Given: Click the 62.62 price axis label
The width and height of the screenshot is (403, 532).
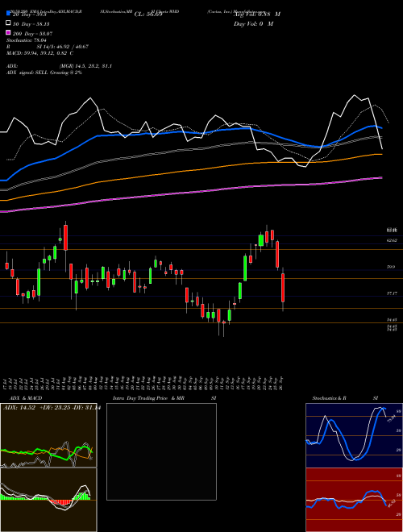Looking at the screenshot, I should (392, 240).
